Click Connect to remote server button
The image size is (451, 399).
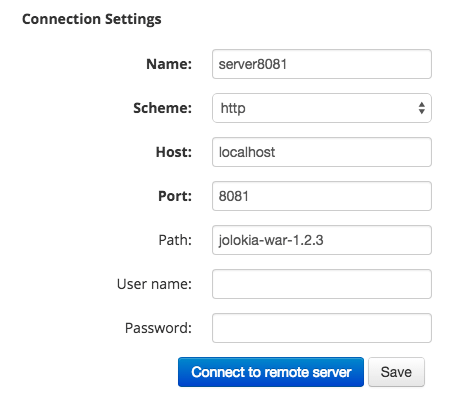[271, 372]
